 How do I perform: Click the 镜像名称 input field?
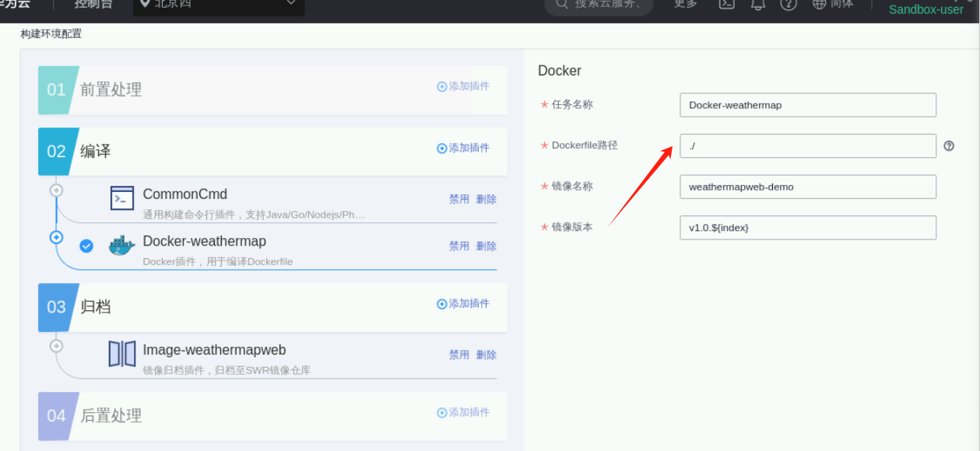point(808,187)
